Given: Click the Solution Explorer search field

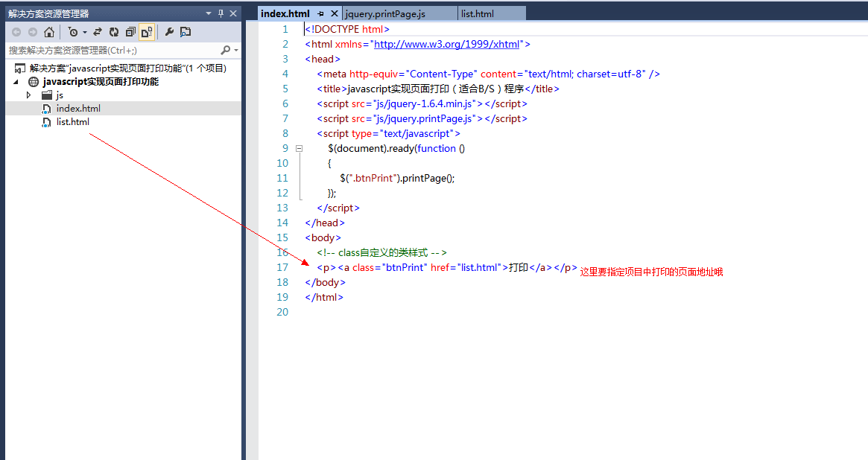Looking at the screenshot, I should click(x=113, y=51).
